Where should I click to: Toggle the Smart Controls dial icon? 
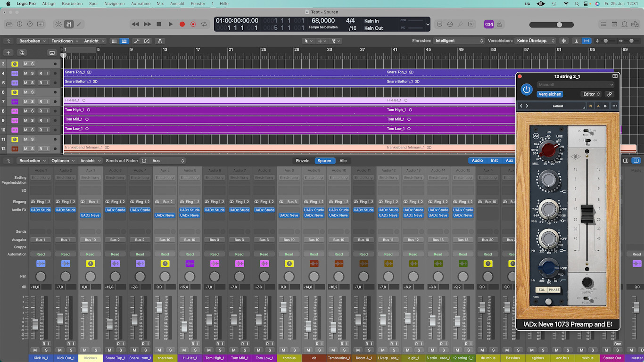[58, 24]
